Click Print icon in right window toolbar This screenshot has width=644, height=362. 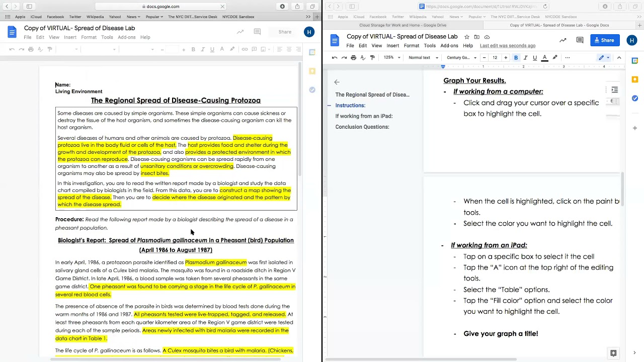(354, 58)
